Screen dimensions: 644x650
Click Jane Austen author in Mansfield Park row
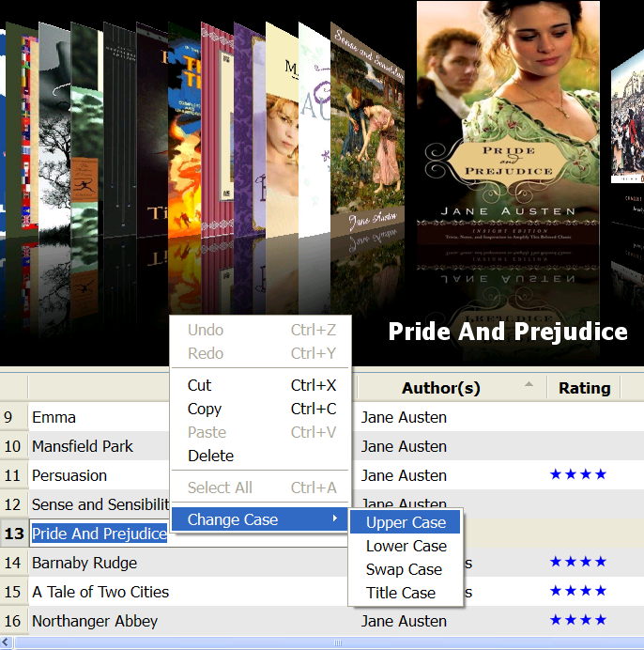[404, 446]
